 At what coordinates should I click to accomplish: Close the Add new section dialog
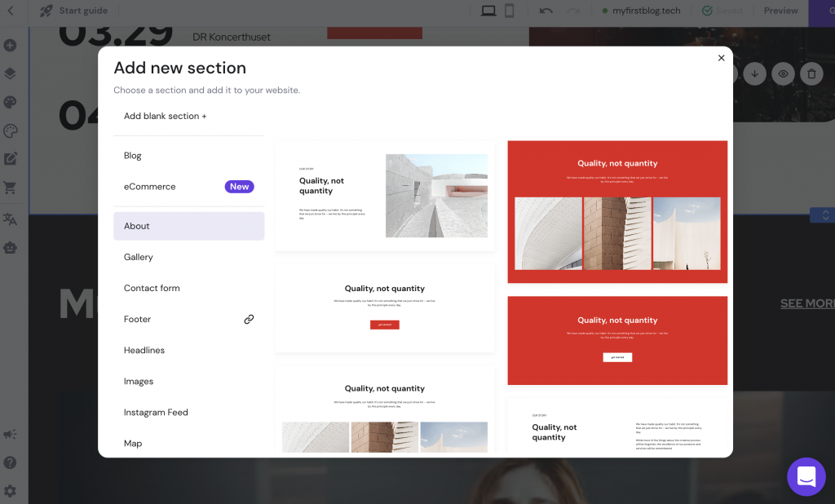[x=721, y=58]
